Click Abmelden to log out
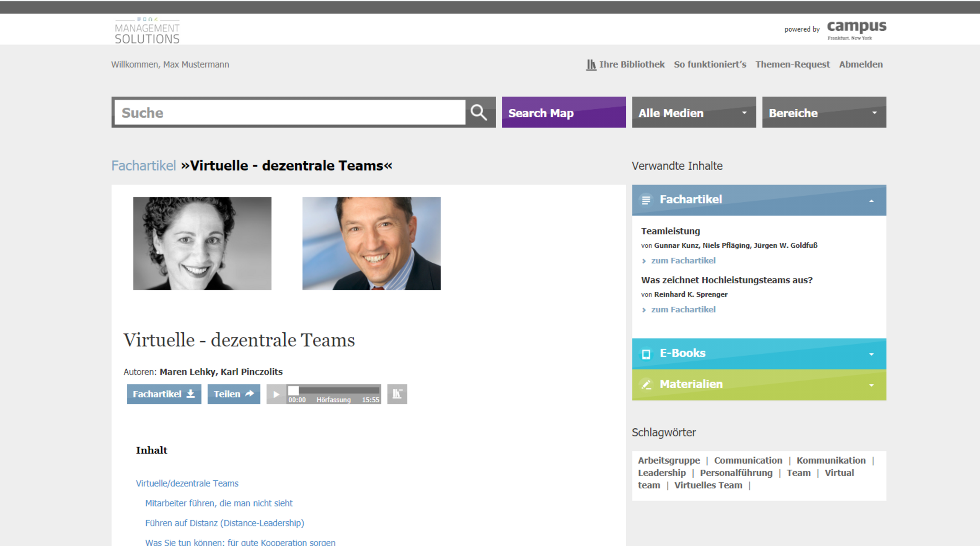 (861, 64)
